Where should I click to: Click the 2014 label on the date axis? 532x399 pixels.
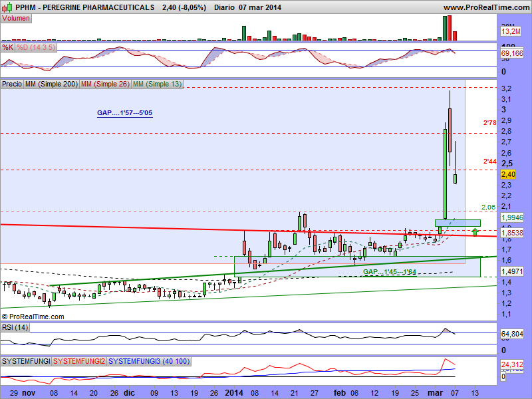234,393
